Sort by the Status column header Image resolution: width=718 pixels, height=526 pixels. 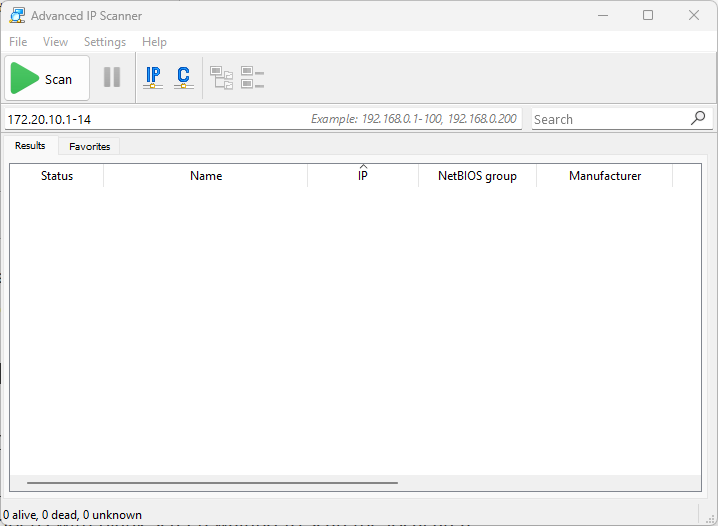(x=57, y=176)
